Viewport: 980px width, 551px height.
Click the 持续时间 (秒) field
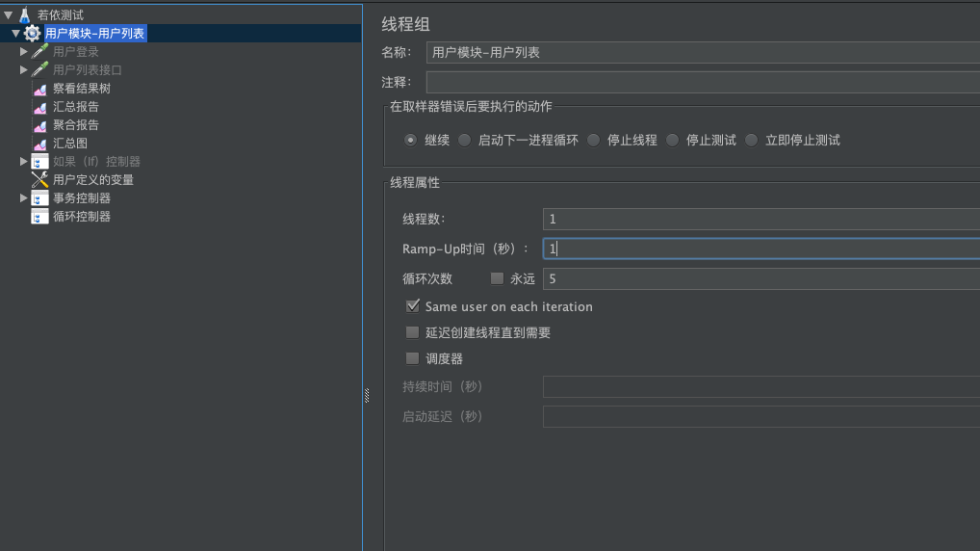point(761,386)
